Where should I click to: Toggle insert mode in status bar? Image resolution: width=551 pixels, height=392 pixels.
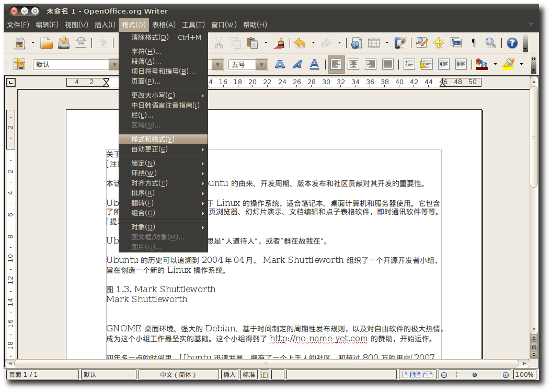[229, 375]
